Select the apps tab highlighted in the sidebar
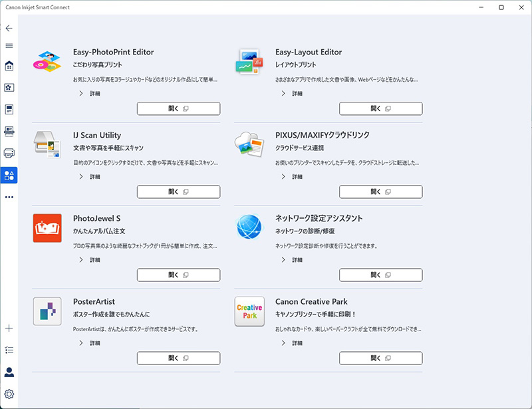The height and width of the screenshot is (409, 532). (x=9, y=176)
